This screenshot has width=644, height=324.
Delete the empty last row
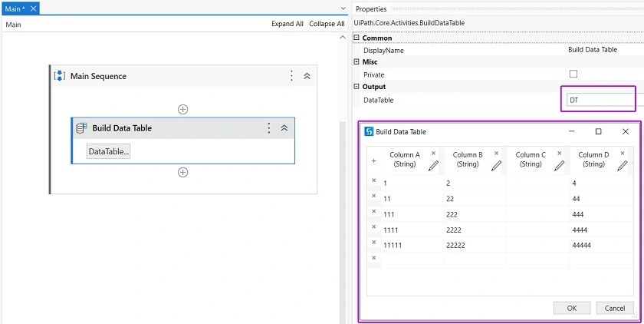click(374, 258)
